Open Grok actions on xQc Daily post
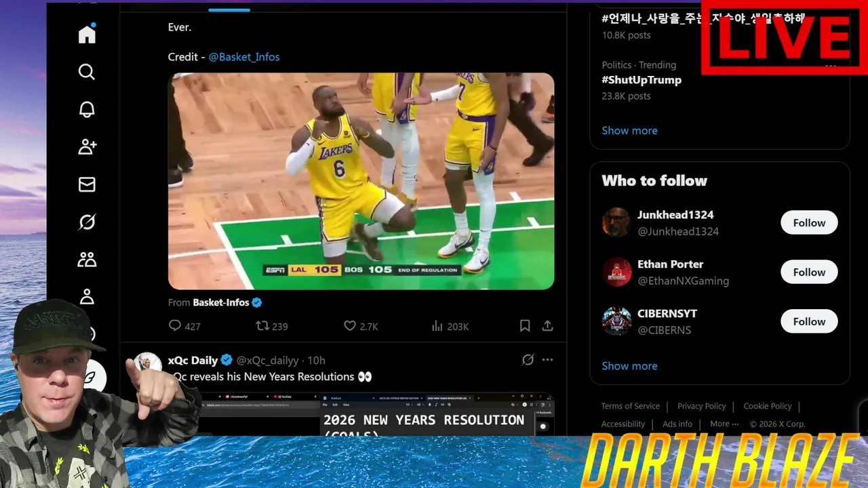Viewport: 868px width, 488px height. pos(528,360)
